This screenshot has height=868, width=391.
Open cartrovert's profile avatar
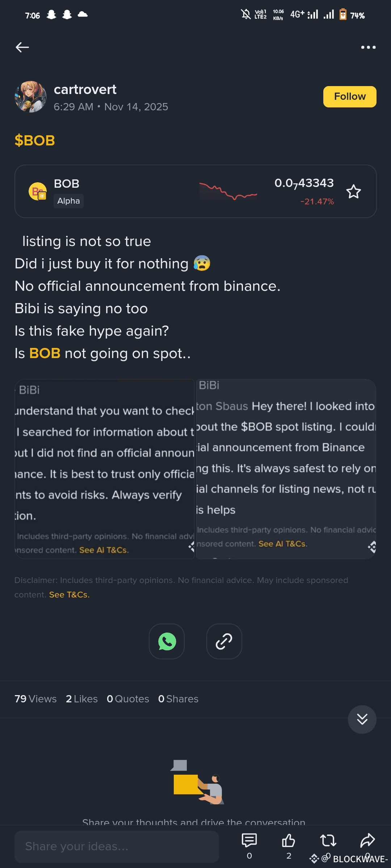tap(30, 97)
